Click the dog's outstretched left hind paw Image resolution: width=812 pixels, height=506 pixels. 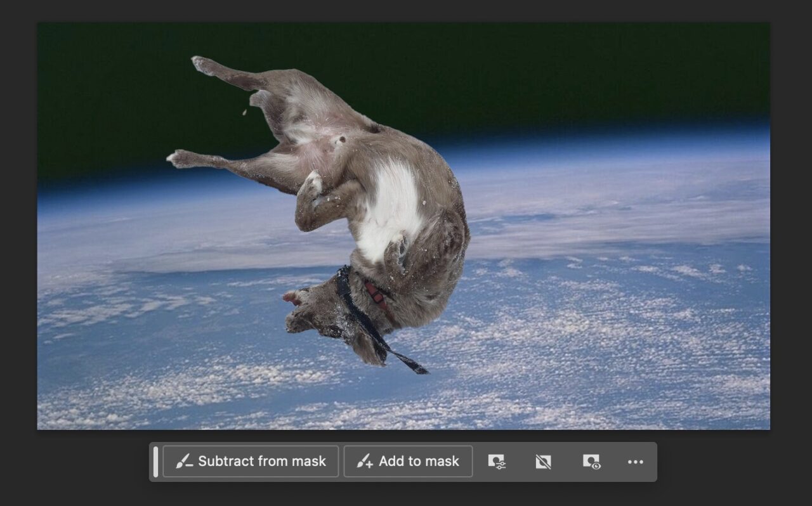180,158
